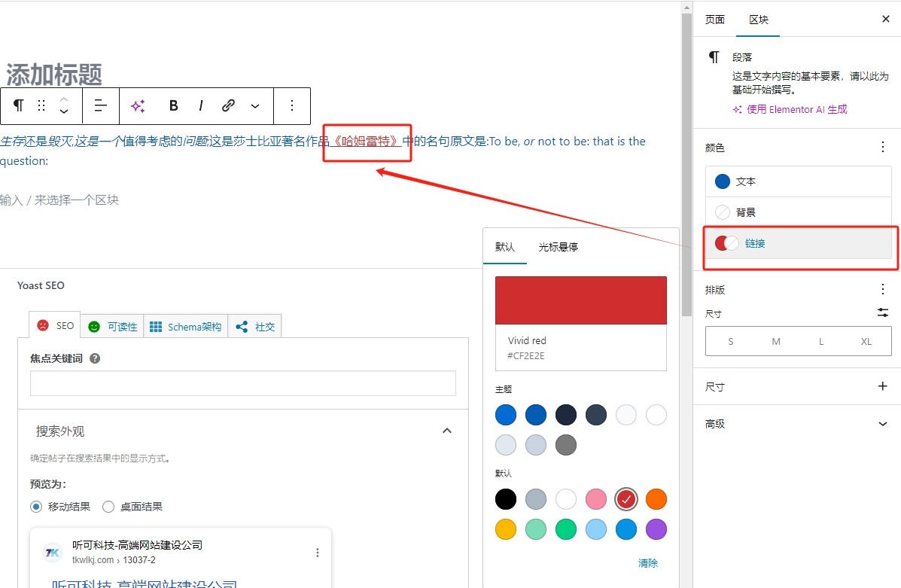This screenshot has width=901, height=588.
Task: Collapse the 搜索外观 section
Action: coord(447,431)
